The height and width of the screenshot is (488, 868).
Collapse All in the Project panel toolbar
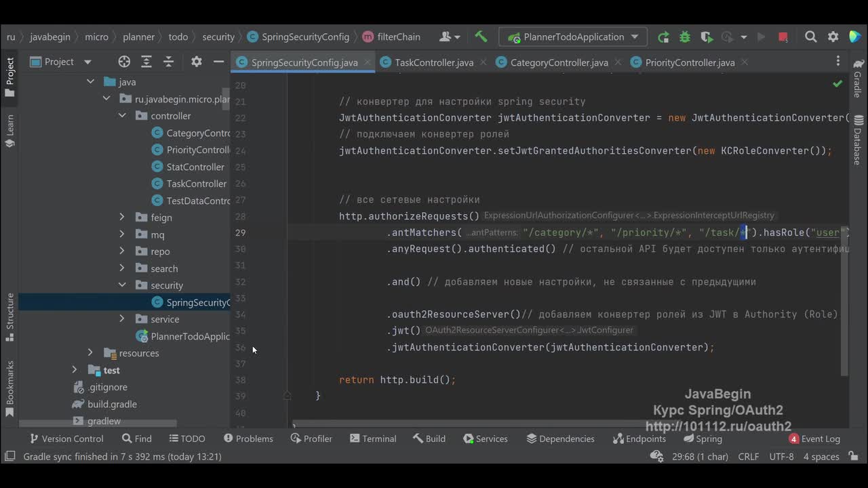tap(169, 62)
